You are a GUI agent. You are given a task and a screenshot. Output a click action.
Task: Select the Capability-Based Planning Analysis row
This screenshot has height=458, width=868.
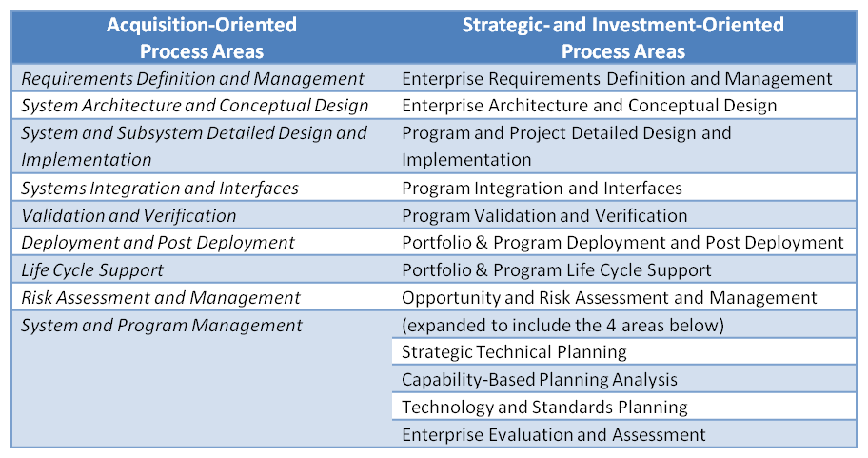tap(624, 379)
